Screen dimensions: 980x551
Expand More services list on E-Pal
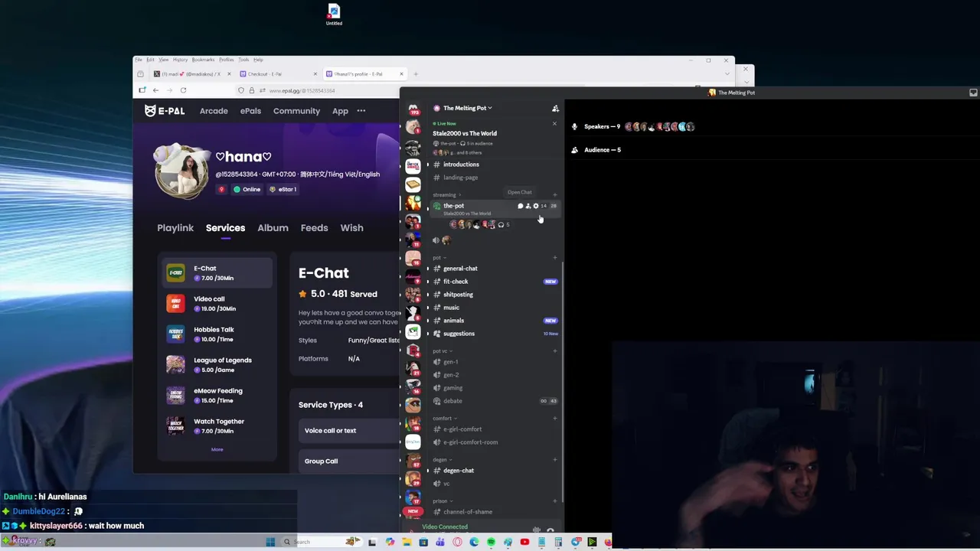click(217, 449)
